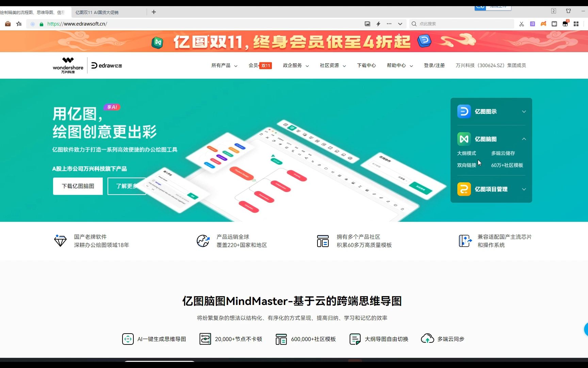Click the 登录/注册 link
Image resolution: width=588 pixels, height=368 pixels.
click(434, 65)
